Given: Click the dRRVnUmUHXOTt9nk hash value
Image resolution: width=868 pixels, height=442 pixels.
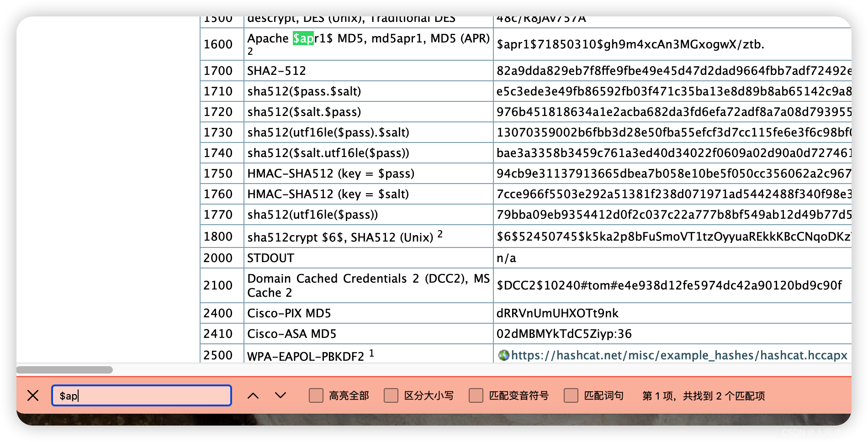Looking at the screenshot, I should [x=557, y=313].
